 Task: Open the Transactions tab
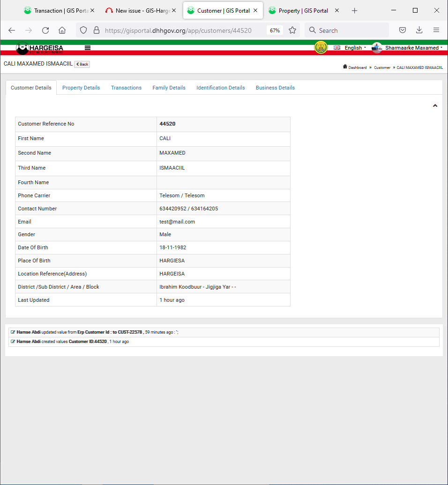(126, 88)
